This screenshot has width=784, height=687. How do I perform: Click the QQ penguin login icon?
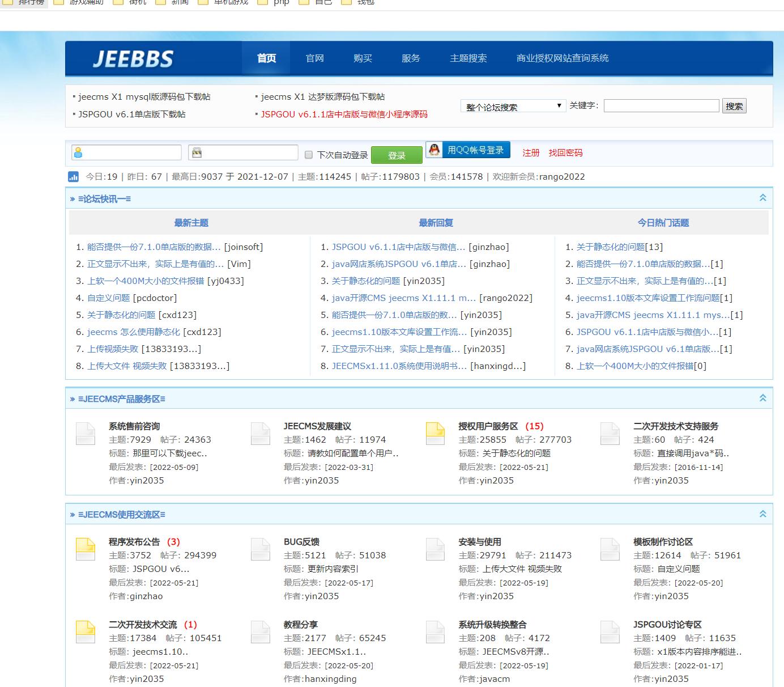pyautogui.click(x=434, y=150)
